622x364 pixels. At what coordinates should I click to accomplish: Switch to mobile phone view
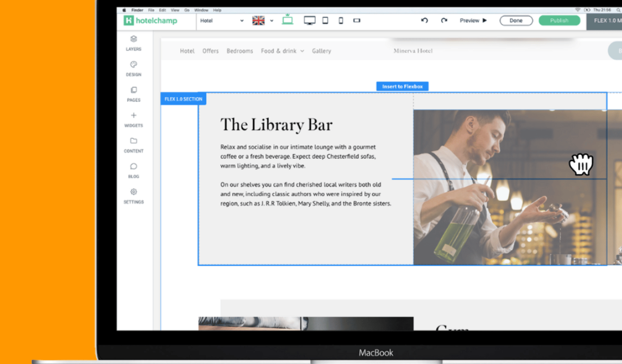coord(341,21)
